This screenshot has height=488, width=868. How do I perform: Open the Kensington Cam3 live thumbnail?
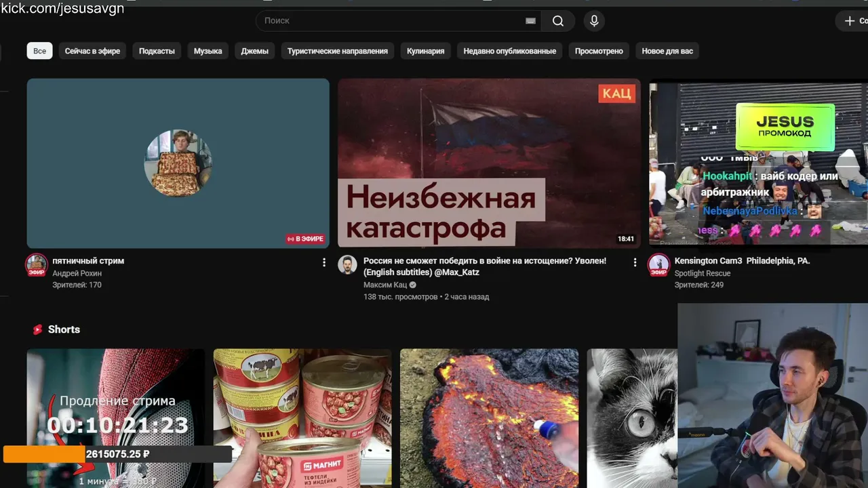click(x=758, y=163)
